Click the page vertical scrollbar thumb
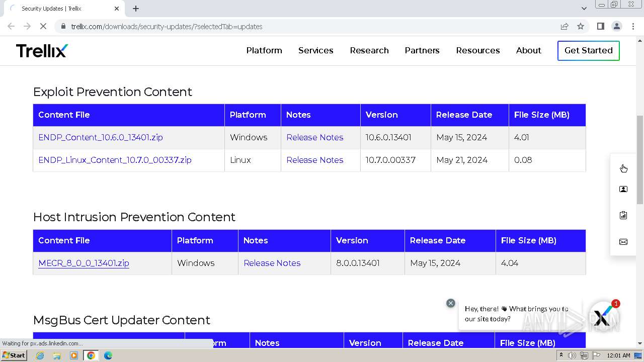644x362 pixels. (640, 159)
